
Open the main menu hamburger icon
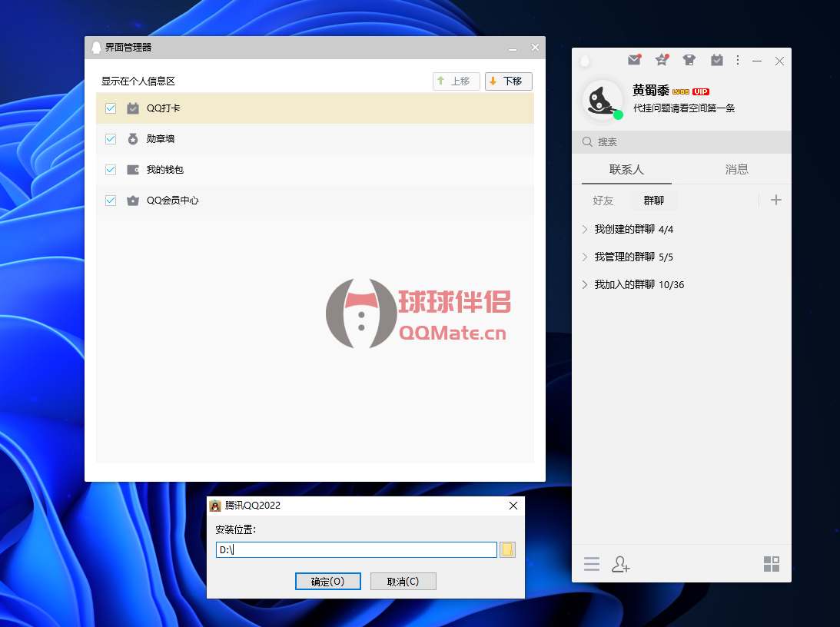point(591,565)
